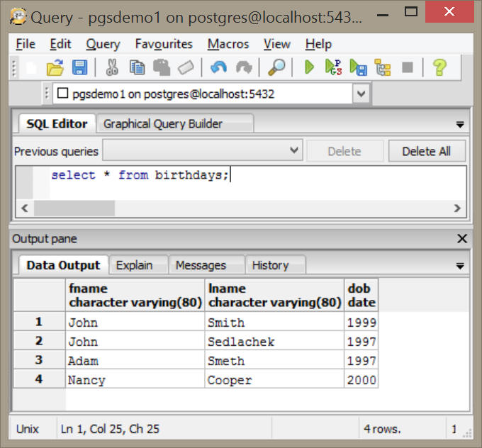Click the editor's horizontal scrollbar thumb

[x=74, y=208]
